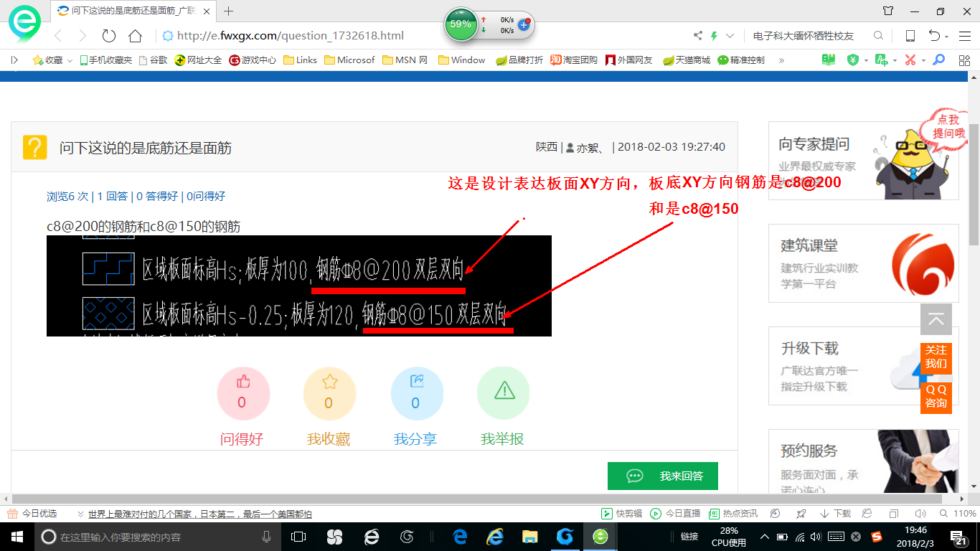980x551 pixels.
Task: Open the Windows Start menu
Action: click(x=17, y=537)
